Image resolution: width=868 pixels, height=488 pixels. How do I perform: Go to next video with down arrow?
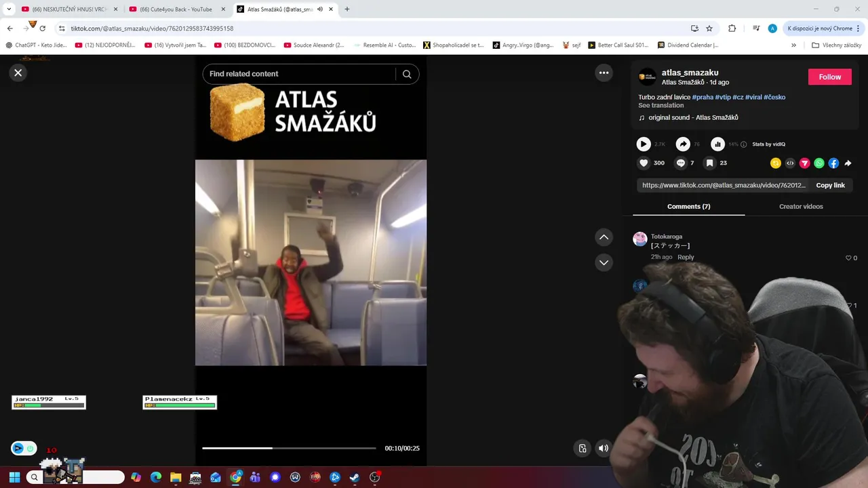pos(604,262)
